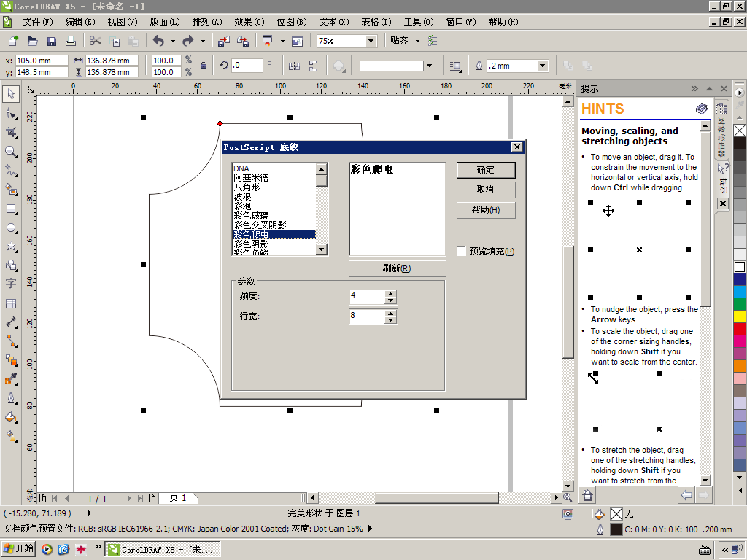Select the Text tool (字)
This screenshot has width=747, height=560.
(x=11, y=284)
